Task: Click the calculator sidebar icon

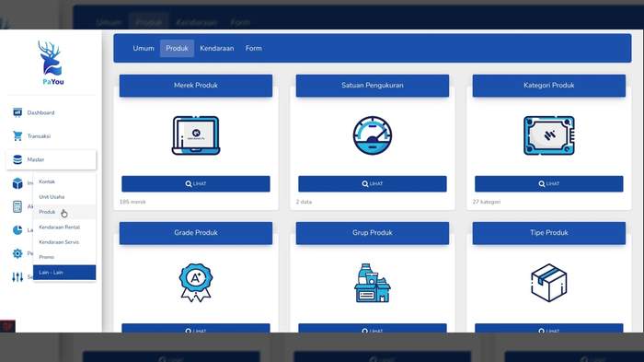Action: pyautogui.click(x=17, y=206)
